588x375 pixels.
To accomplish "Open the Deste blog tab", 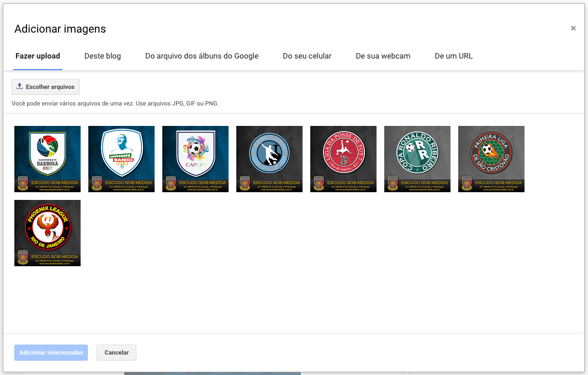I will [x=102, y=56].
